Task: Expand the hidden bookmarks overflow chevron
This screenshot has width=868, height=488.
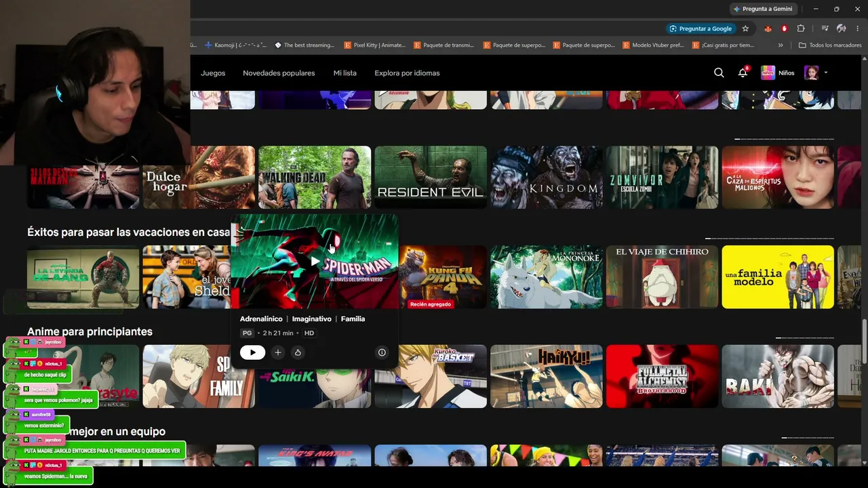Action: tap(781, 45)
